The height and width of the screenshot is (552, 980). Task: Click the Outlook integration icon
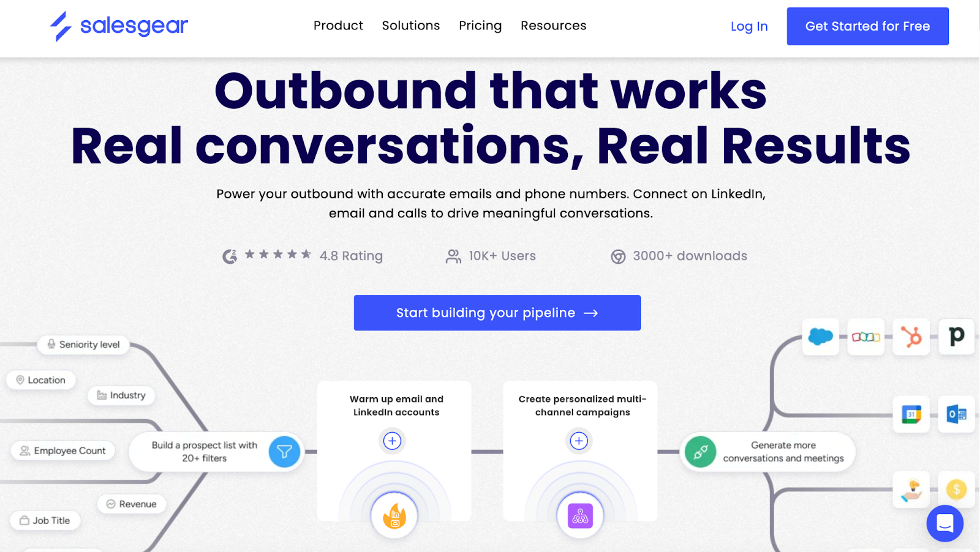pyautogui.click(x=956, y=414)
